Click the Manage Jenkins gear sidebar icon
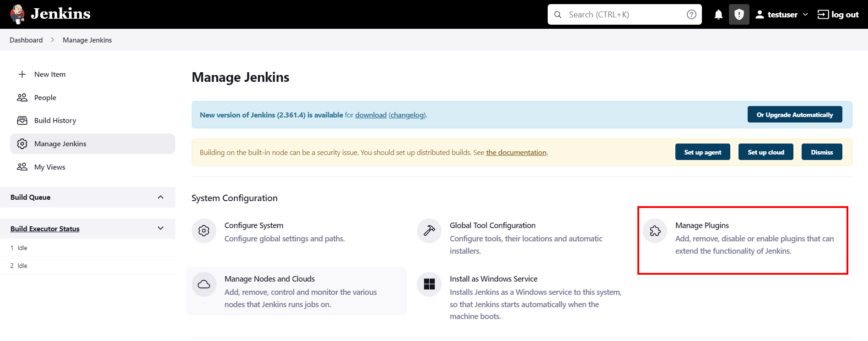Screen dimensions: 868x341 click(x=22, y=144)
